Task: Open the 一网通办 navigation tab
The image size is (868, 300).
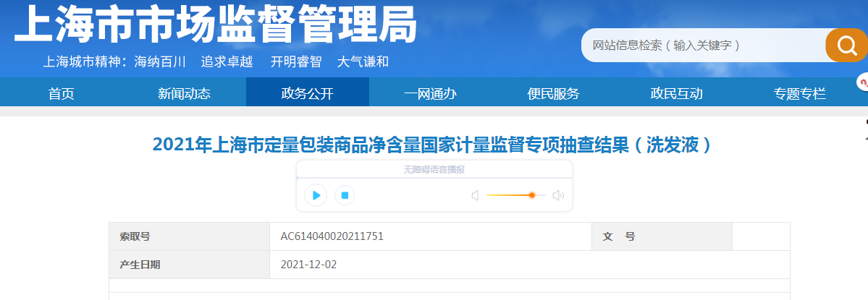Action: pyautogui.click(x=431, y=93)
